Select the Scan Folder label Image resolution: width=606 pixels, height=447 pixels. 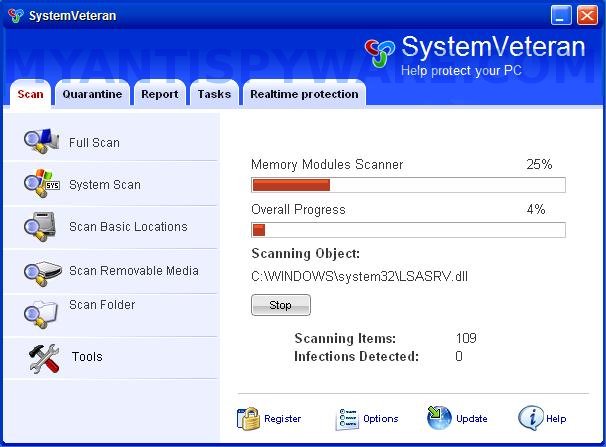point(102,305)
